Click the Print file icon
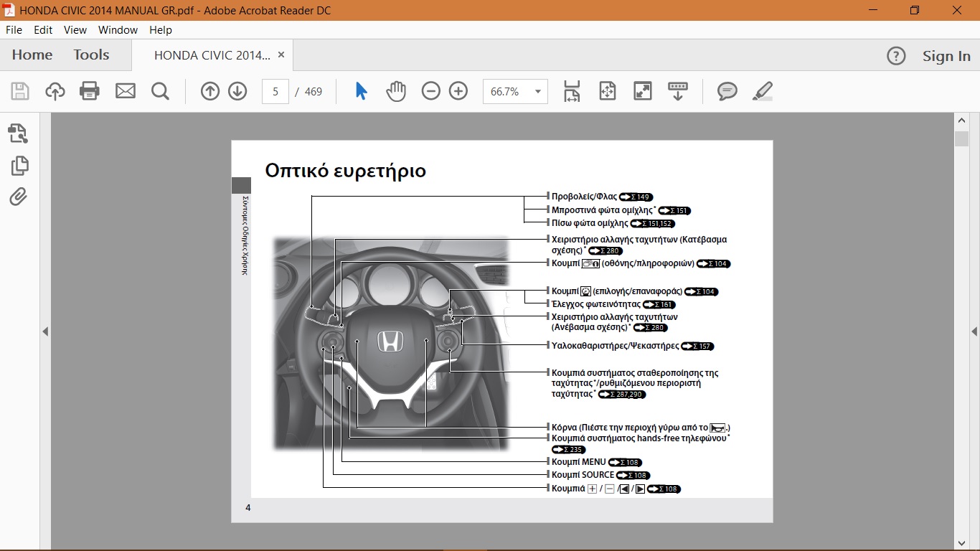 [x=90, y=91]
